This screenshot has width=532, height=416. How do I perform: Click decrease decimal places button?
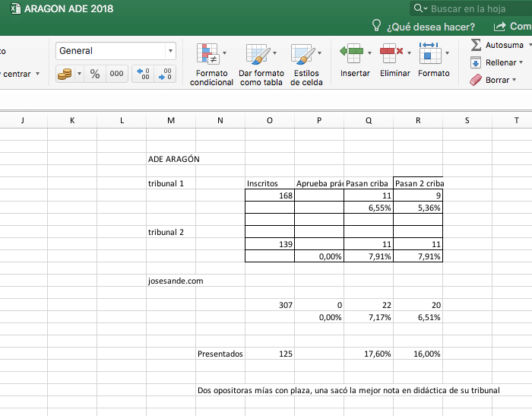[165, 74]
